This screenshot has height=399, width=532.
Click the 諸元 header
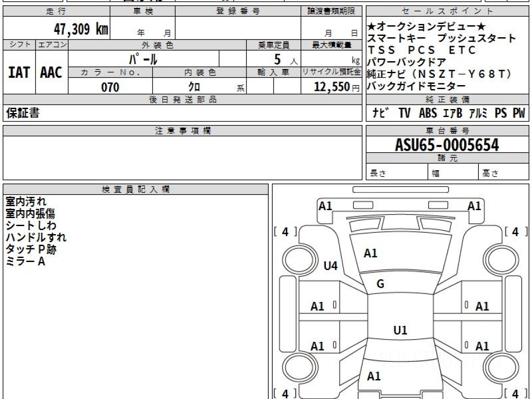pyautogui.click(x=448, y=158)
